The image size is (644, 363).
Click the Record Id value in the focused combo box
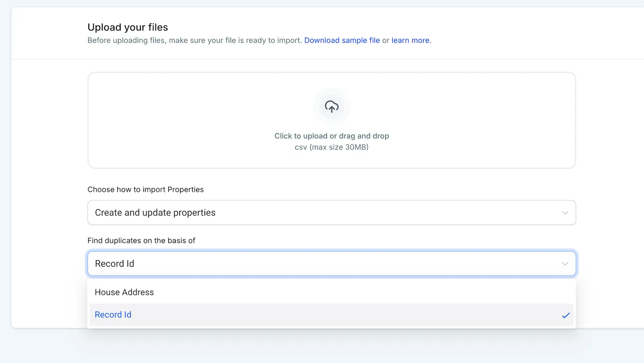coord(115,264)
